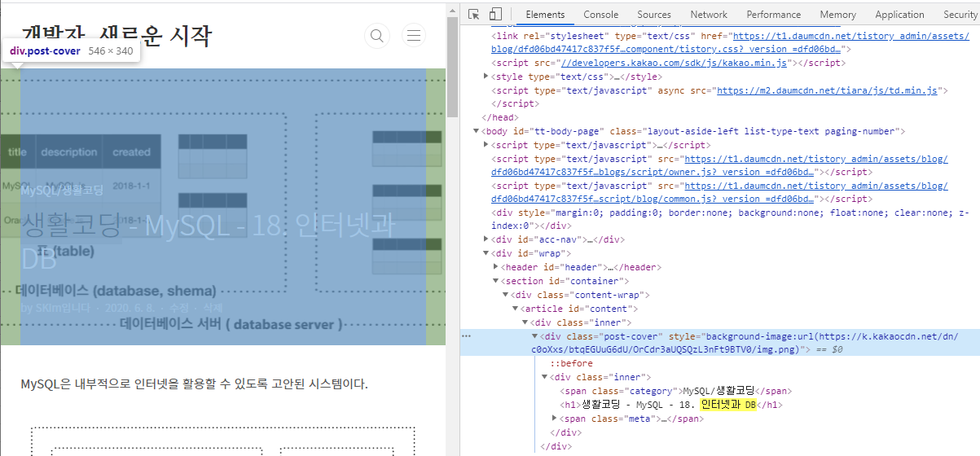Viewport: 980px width, 456px height.
Task: Open the Memory tab
Action: pos(837,15)
